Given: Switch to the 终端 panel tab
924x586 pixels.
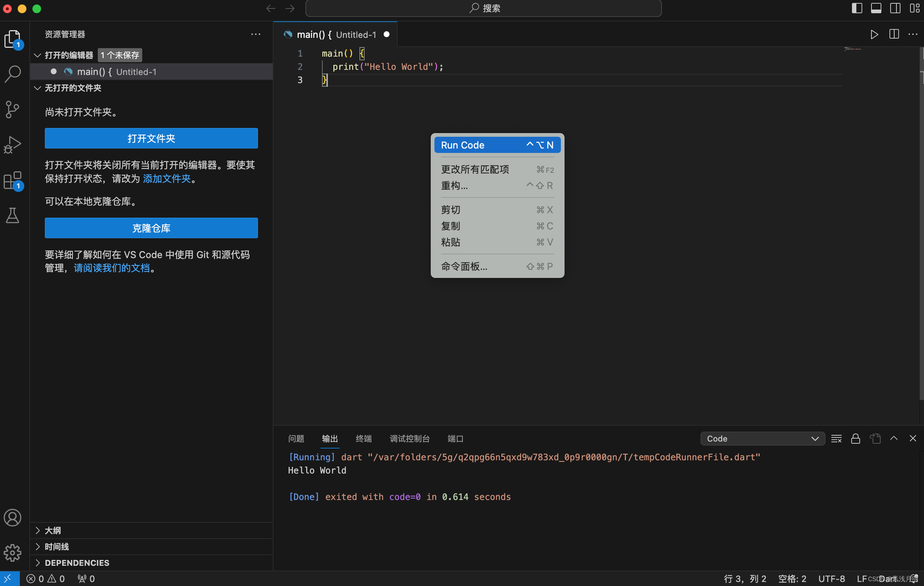Looking at the screenshot, I should 363,438.
